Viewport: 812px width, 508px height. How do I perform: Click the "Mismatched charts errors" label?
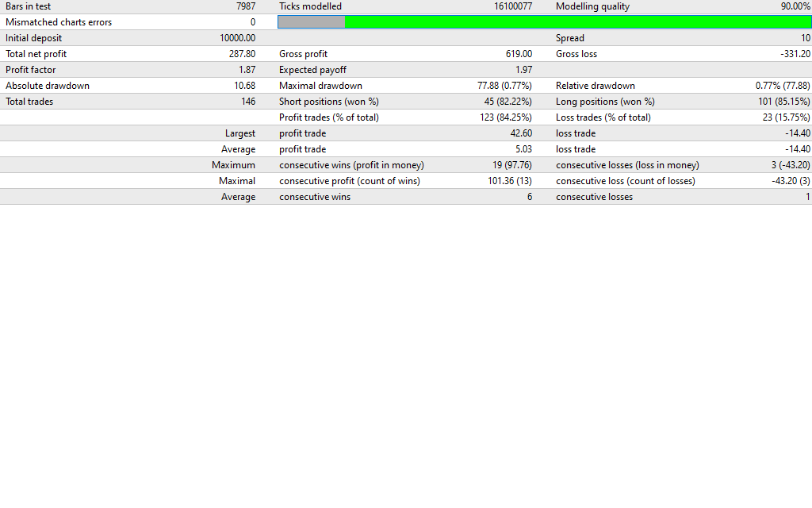(59, 22)
